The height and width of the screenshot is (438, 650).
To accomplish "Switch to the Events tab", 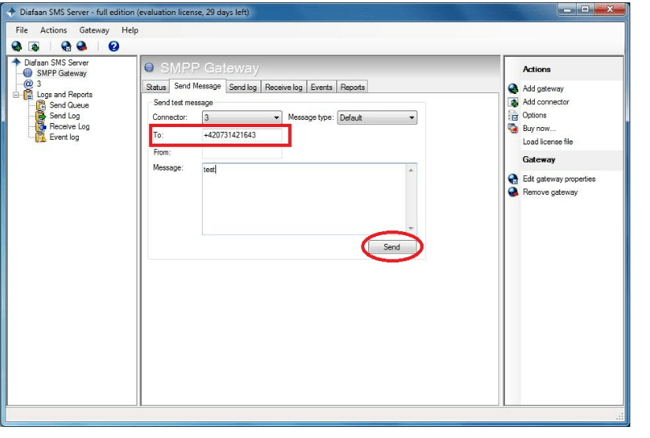I will [322, 87].
